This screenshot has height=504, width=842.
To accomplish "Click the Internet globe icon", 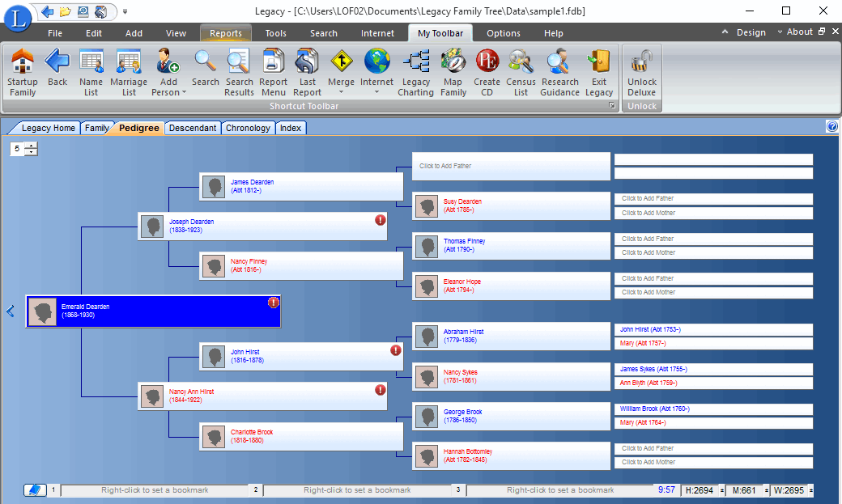I will pos(377,61).
